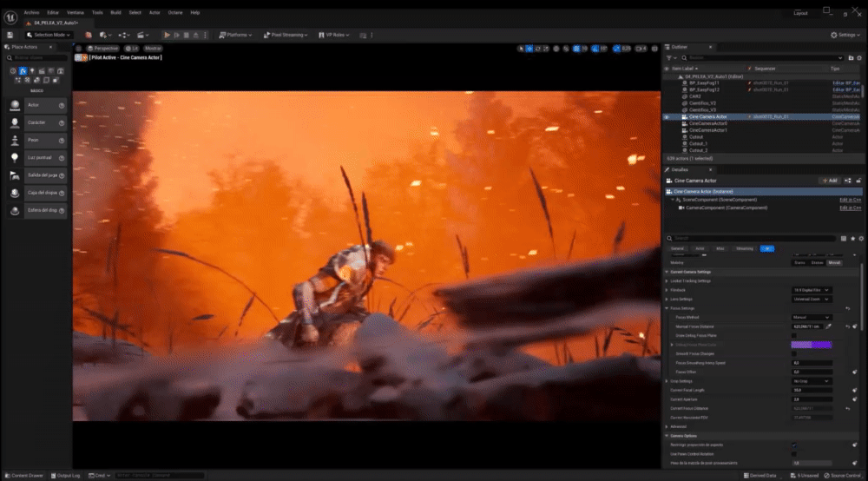Open the Content Drawer

(24, 476)
